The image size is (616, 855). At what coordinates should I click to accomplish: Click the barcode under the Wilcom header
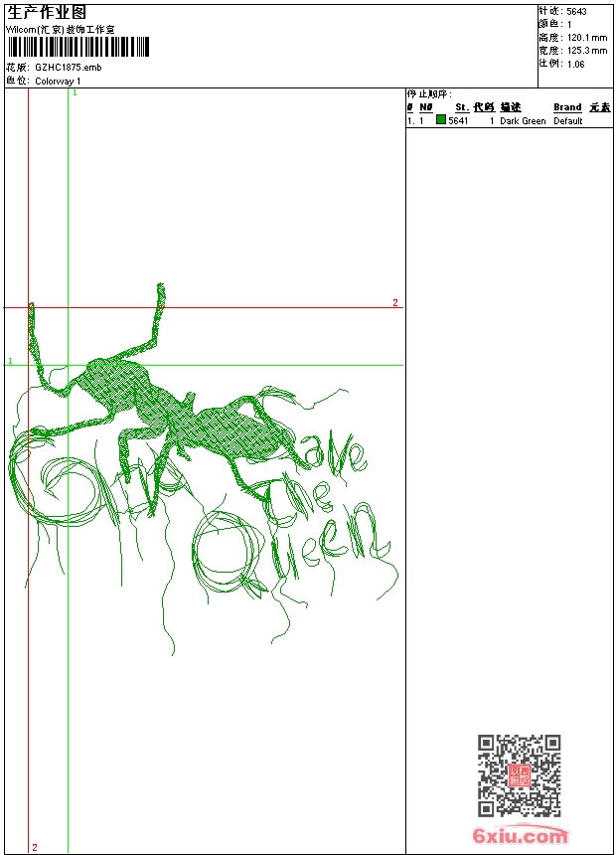pyautogui.click(x=78, y=47)
